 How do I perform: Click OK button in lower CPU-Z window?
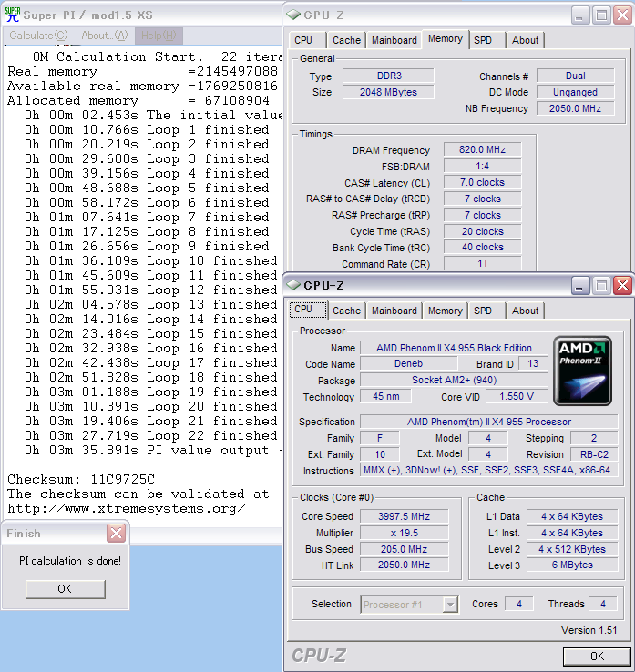tap(597, 657)
